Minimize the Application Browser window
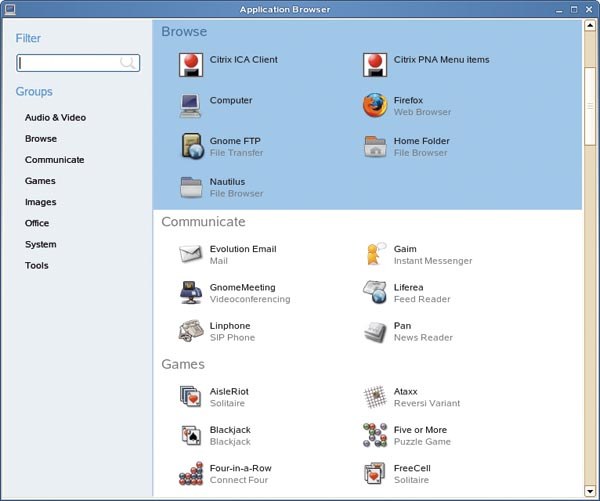 559,10
